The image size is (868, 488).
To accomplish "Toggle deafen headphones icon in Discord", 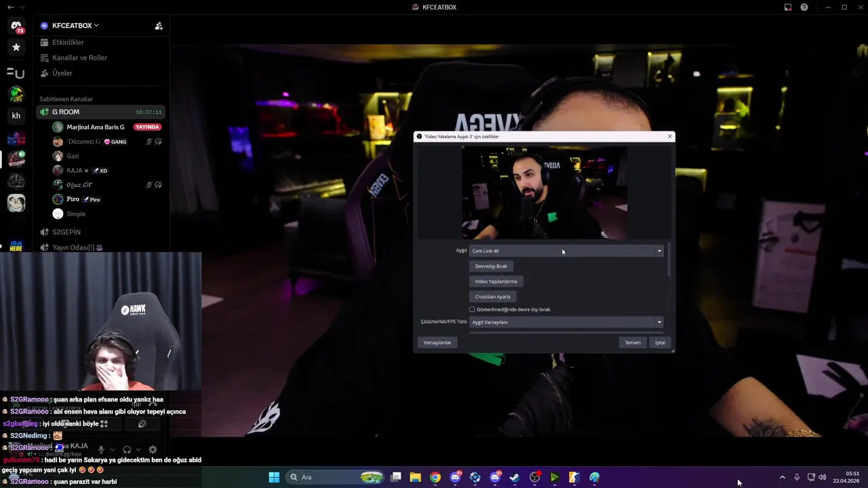I will 127,449.
